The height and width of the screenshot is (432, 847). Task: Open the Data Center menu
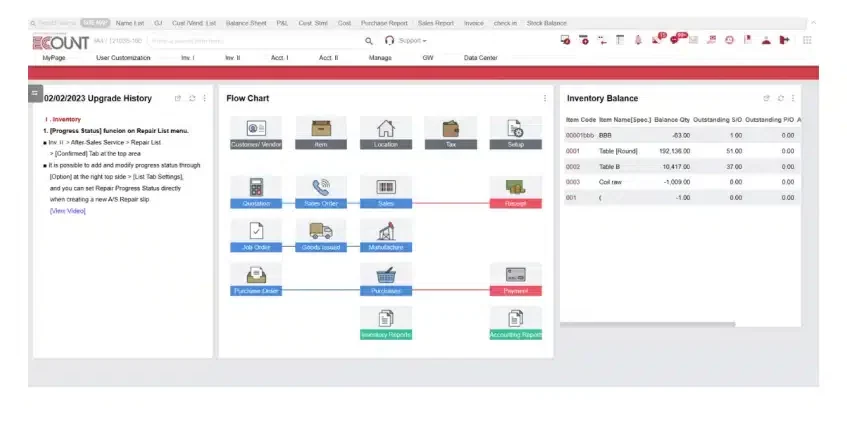481,58
